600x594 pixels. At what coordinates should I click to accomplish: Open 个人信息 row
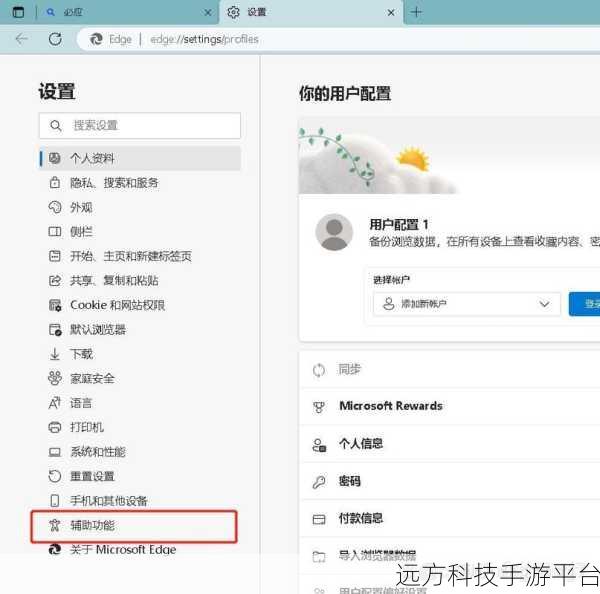450,444
